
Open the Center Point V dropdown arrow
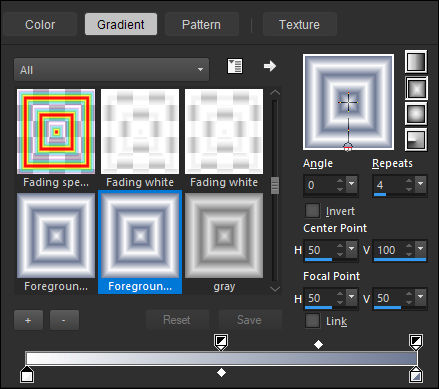click(x=421, y=249)
